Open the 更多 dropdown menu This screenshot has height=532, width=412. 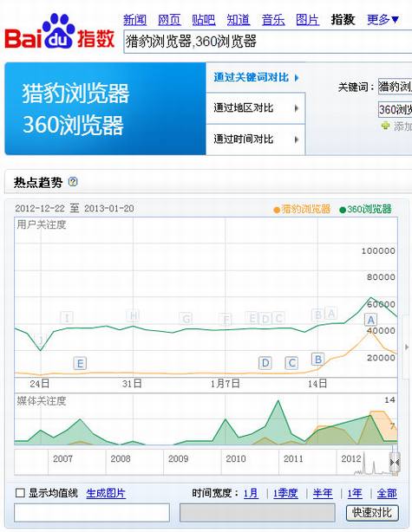[383, 20]
